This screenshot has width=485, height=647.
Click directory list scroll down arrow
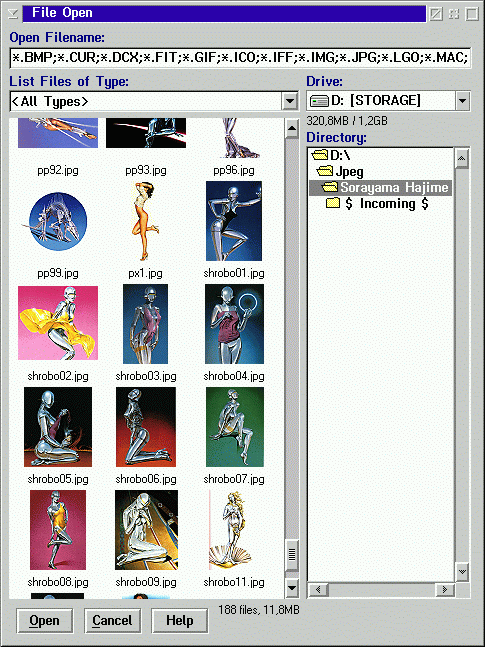(x=462, y=571)
